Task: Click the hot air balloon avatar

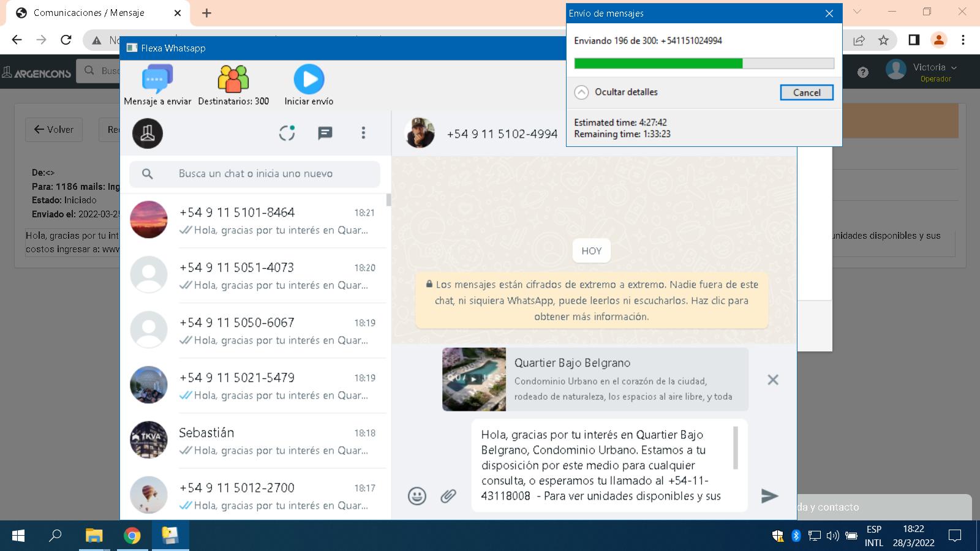Action: (x=149, y=495)
